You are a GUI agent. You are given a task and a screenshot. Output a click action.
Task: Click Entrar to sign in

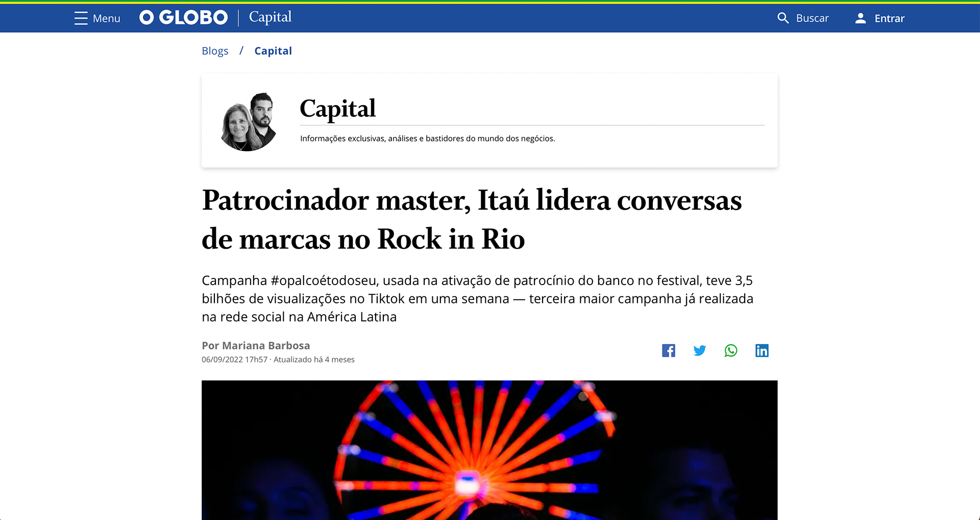click(x=890, y=18)
